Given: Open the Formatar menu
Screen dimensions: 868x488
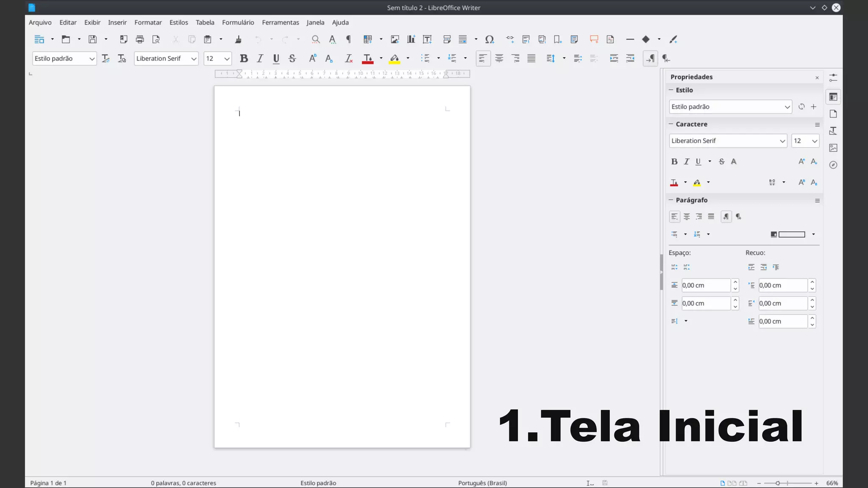Looking at the screenshot, I should point(148,22).
